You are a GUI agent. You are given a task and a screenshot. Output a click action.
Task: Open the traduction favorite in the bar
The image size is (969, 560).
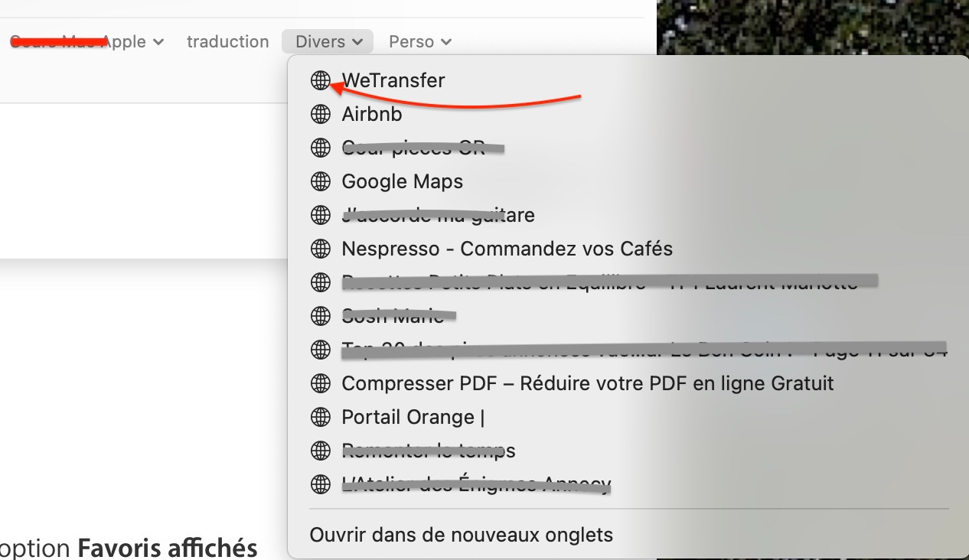coord(228,42)
